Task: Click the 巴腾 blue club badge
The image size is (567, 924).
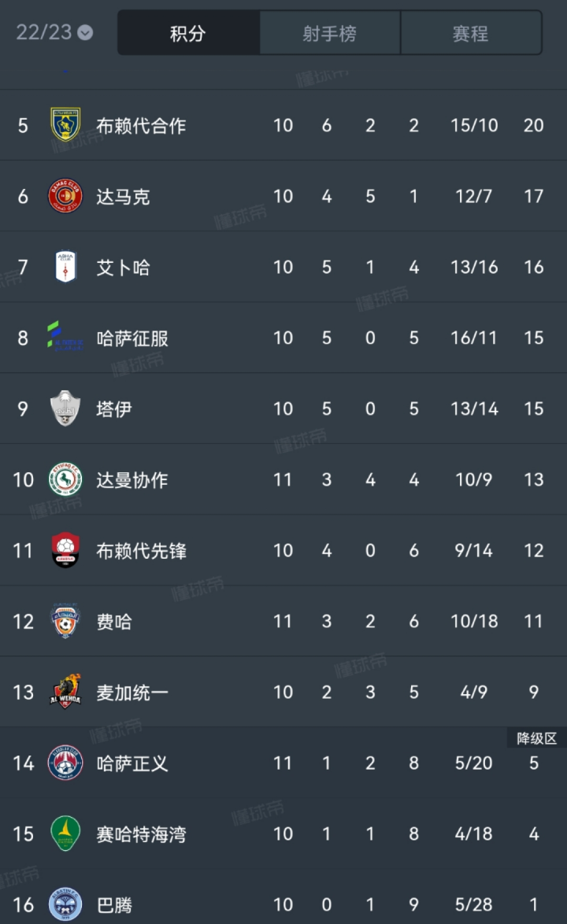Action: click(65, 904)
